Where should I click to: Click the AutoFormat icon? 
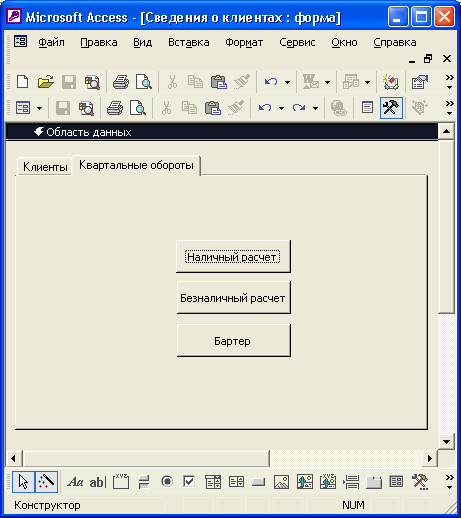(419, 108)
